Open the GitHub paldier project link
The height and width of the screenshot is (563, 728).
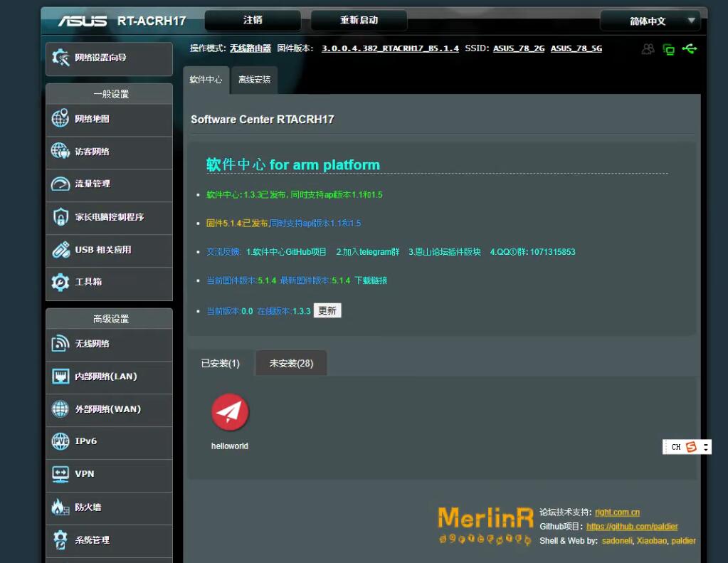click(632, 527)
